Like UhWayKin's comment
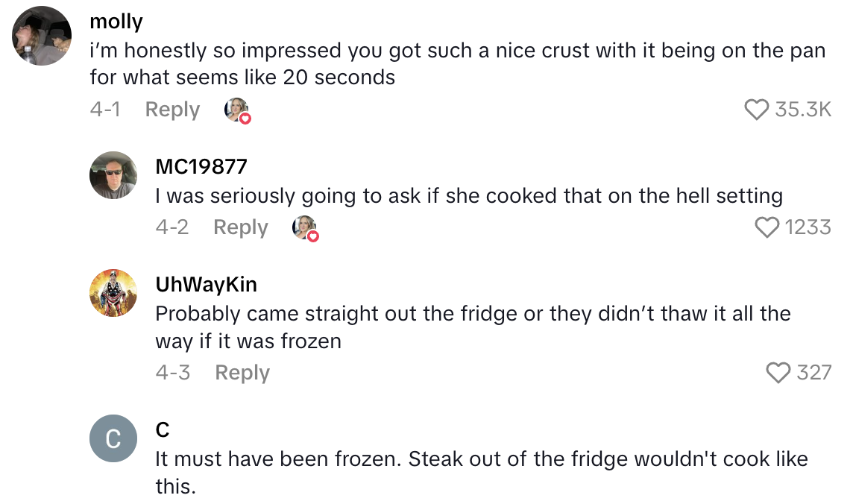Image resolution: width=853 pixels, height=504 pixels. [780, 373]
